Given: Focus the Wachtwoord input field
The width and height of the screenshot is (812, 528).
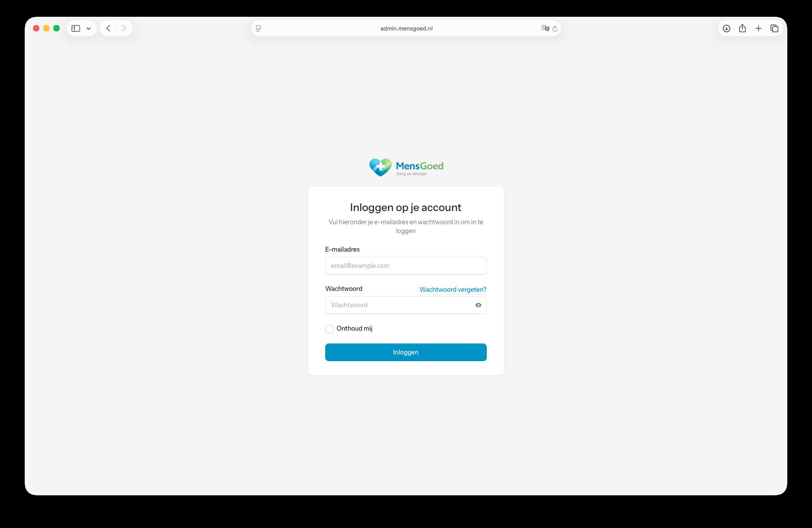Looking at the screenshot, I should click(x=399, y=305).
